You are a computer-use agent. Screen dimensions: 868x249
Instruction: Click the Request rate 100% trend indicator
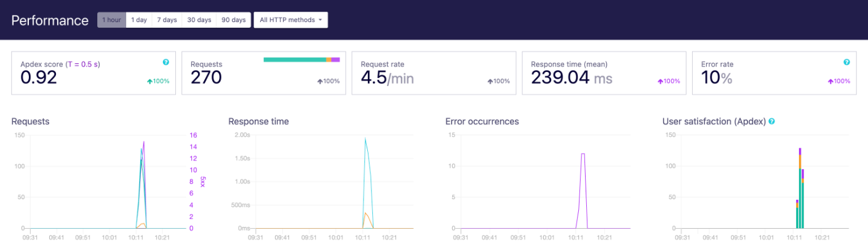coord(498,81)
